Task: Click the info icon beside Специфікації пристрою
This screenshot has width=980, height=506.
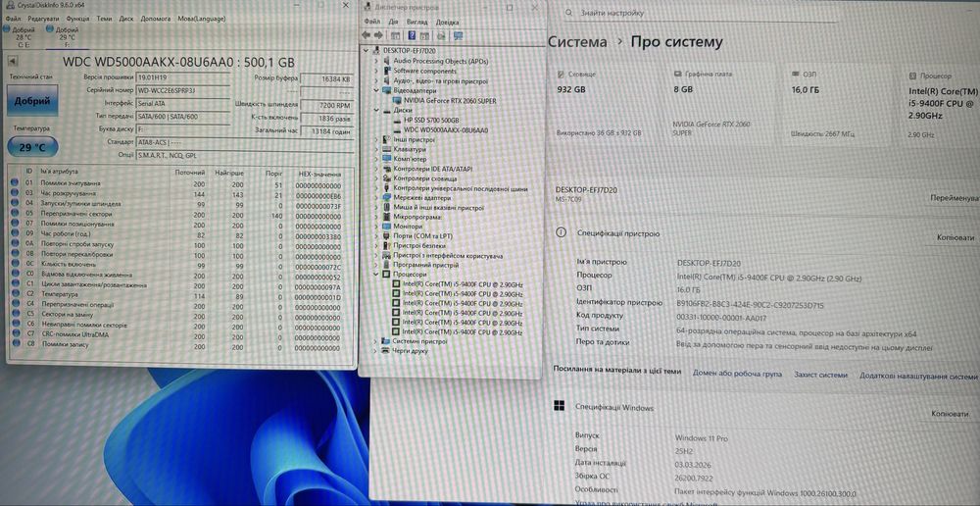Action: 561,232
